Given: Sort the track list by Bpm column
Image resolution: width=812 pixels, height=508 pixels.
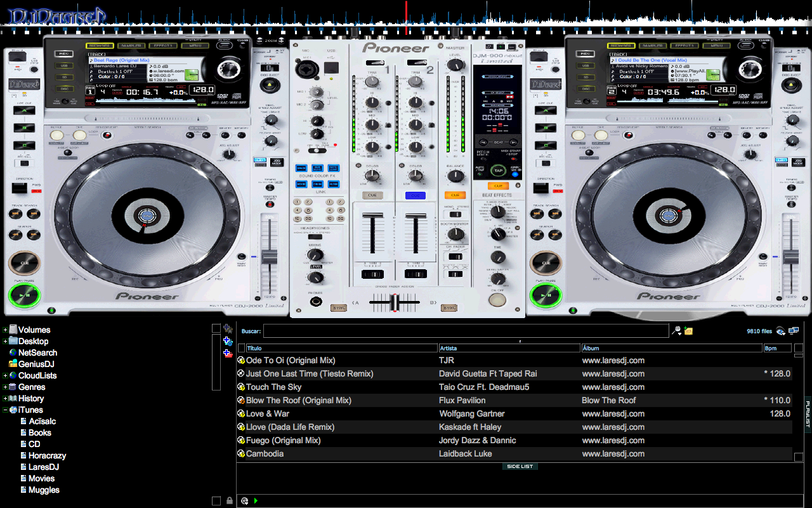Looking at the screenshot, I should click(777, 348).
